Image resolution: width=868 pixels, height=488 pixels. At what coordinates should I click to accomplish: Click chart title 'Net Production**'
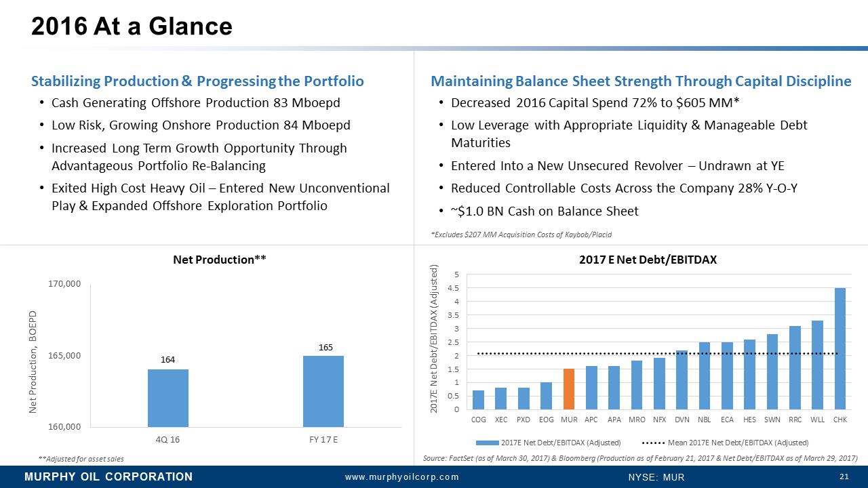click(218, 260)
